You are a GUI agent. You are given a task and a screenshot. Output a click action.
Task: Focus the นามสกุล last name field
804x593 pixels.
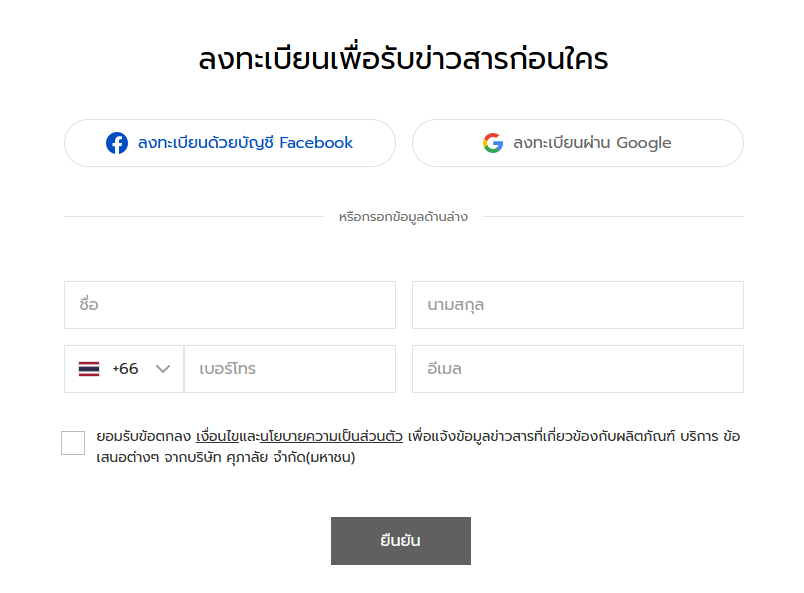point(578,305)
